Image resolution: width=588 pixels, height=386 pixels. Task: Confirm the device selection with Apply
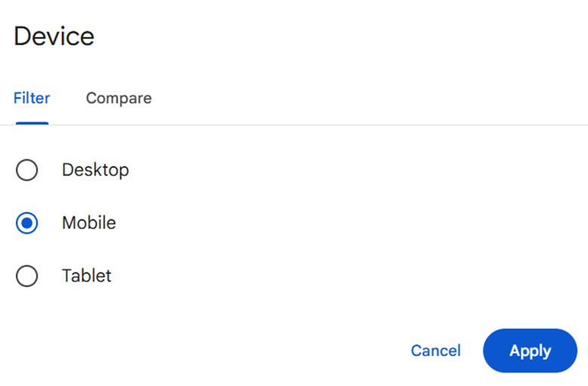530,351
